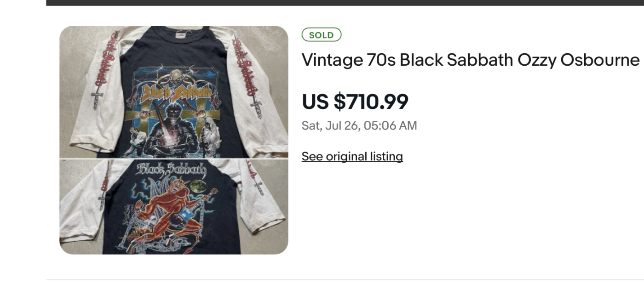This screenshot has width=644, height=301.
Task: Click the skull above the Black Sabbath logo
Action: click(174, 76)
